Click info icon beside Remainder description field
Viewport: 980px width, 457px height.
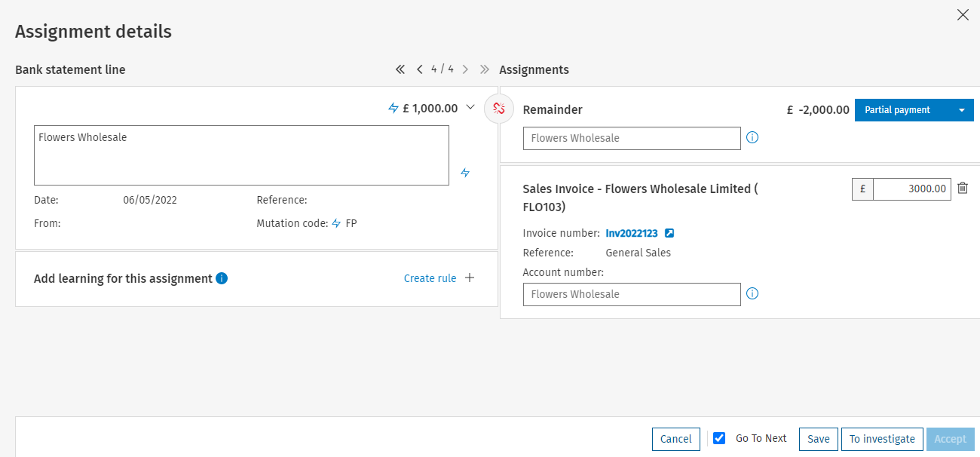click(752, 137)
